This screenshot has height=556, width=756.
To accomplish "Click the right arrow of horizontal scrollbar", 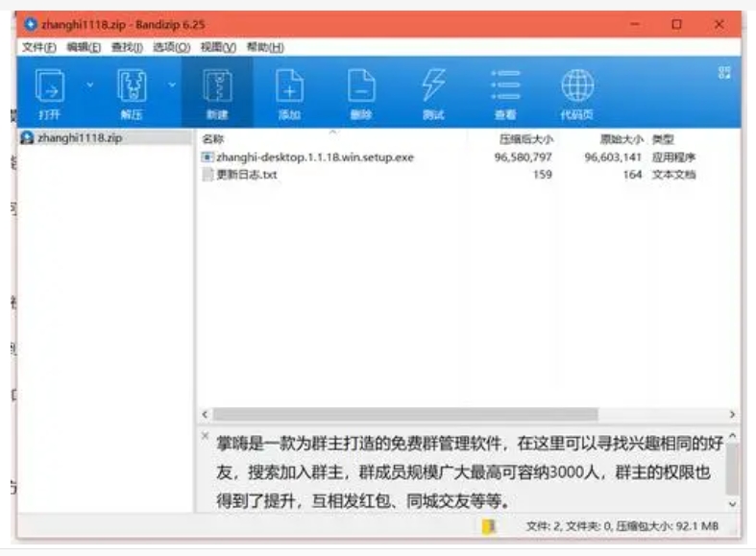I will tap(732, 414).
